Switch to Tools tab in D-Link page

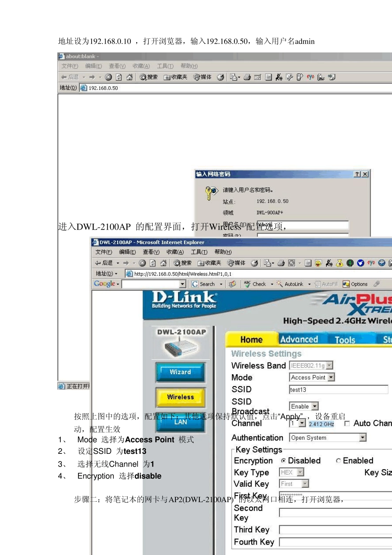(345, 340)
